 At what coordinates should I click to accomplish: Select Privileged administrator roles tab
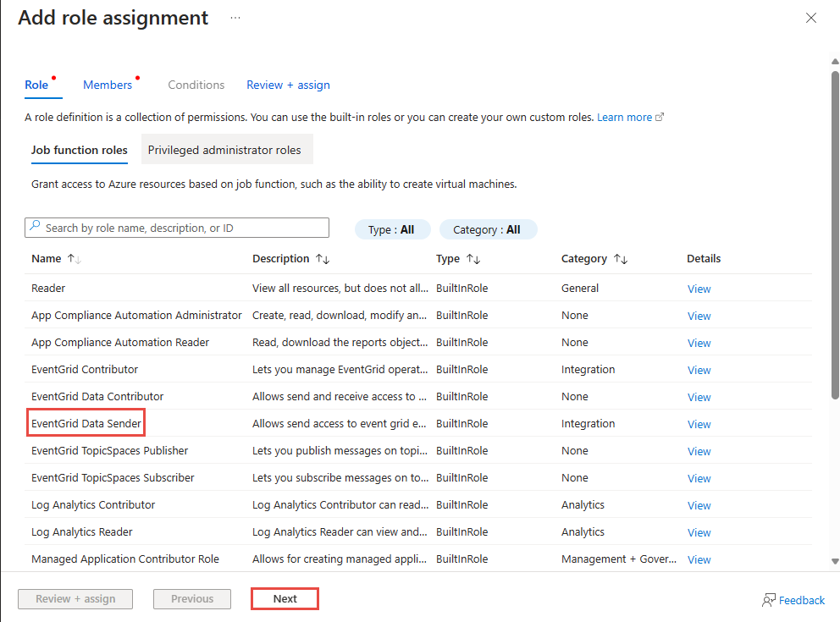(x=224, y=150)
